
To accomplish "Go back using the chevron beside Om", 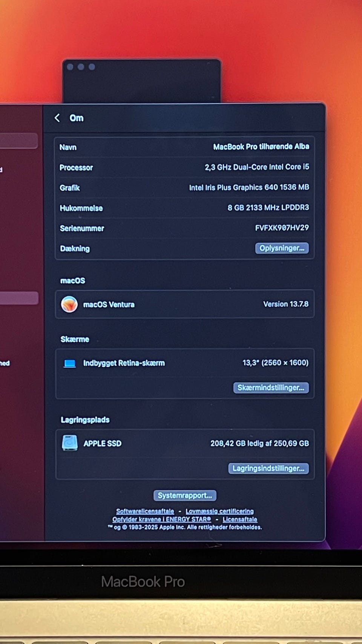I will pos(57,118).
